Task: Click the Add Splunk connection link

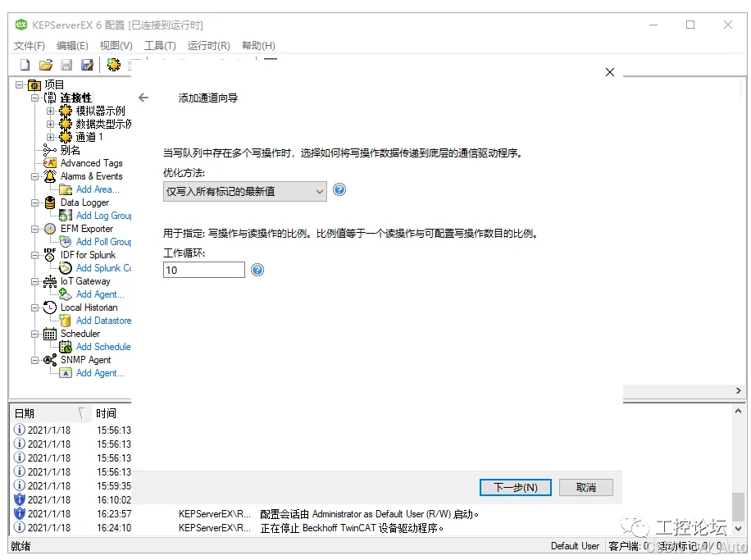Action: pyautogui.click(x=103, y=268)
